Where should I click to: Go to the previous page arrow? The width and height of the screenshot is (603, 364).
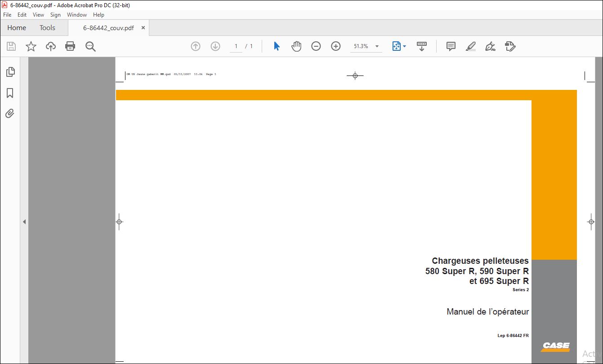click(196, 46)
